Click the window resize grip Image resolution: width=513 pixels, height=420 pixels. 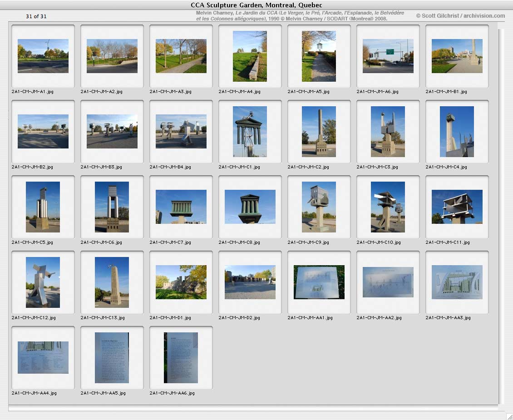(x=509, y=416)
